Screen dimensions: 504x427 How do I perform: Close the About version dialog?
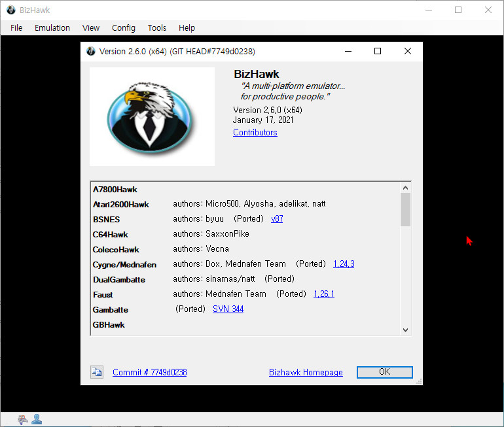pyautogui.click(x=408, y=51)
